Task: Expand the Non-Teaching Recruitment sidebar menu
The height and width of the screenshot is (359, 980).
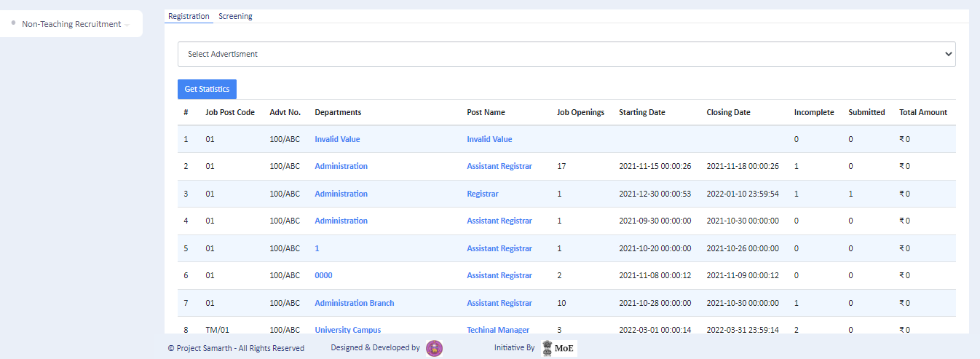Action: 71,24
